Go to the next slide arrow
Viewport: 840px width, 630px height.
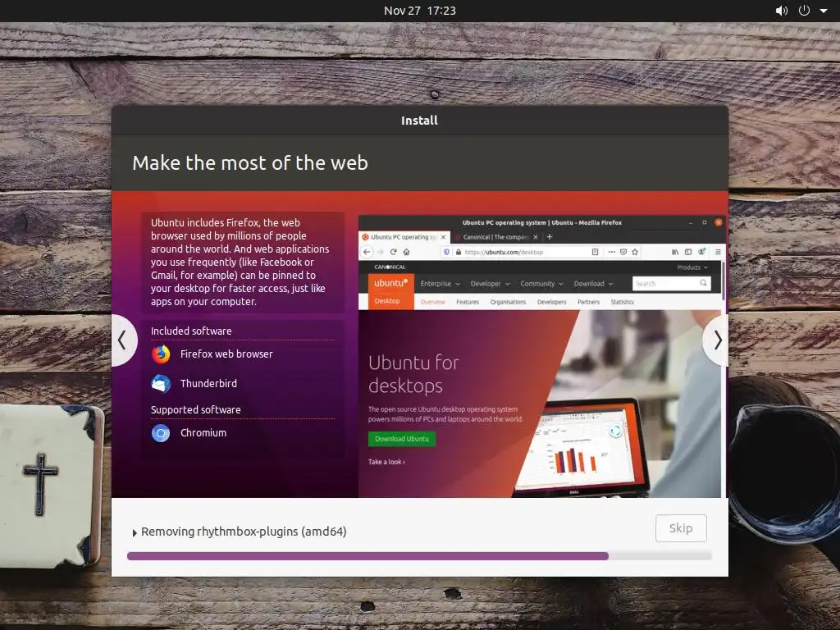click(717, 340)
